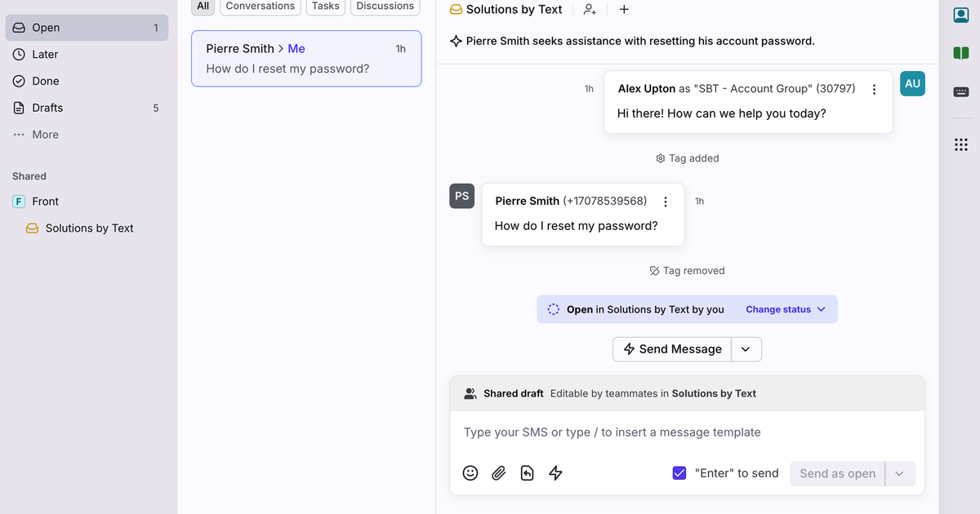Click the attach file paperclip icon

[x=499, y=473]
